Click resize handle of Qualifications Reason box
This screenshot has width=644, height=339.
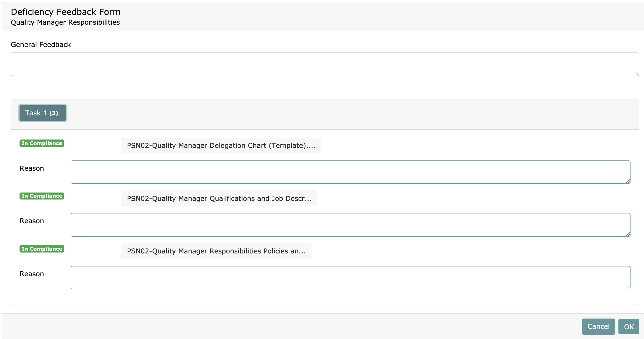(628, 234)
